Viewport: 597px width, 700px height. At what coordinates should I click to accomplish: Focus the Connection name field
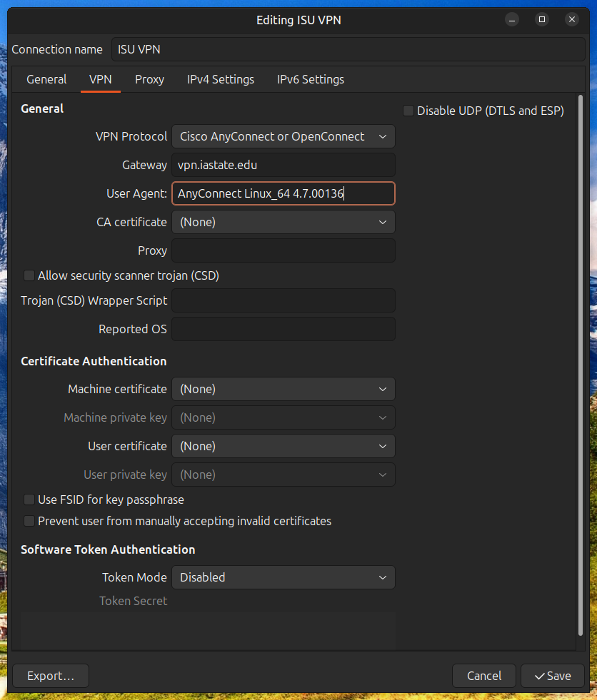(x=348, y=49)
